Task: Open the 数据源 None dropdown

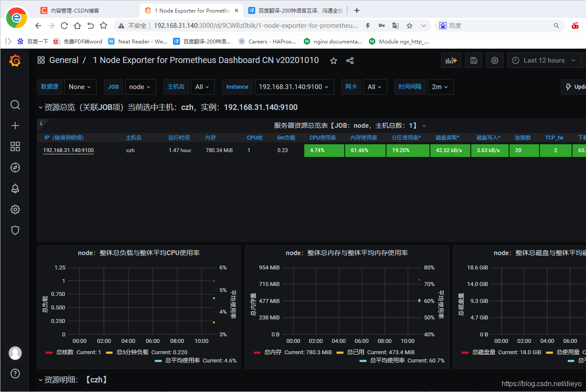Action: (x=80, y=87)
